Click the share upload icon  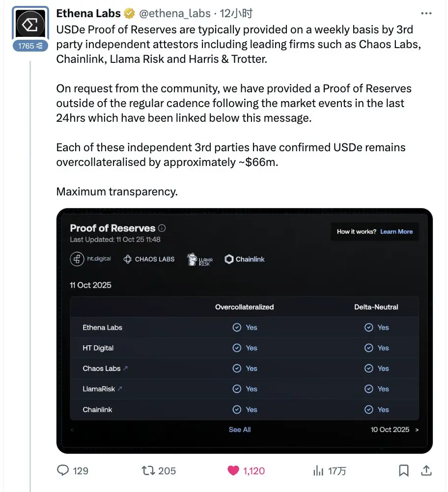427,470
